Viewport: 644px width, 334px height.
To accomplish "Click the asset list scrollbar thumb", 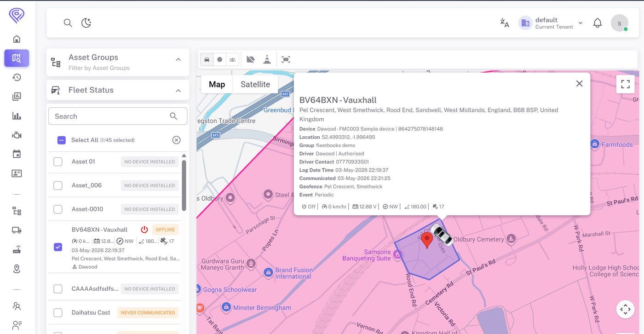I will pos(184,185).
